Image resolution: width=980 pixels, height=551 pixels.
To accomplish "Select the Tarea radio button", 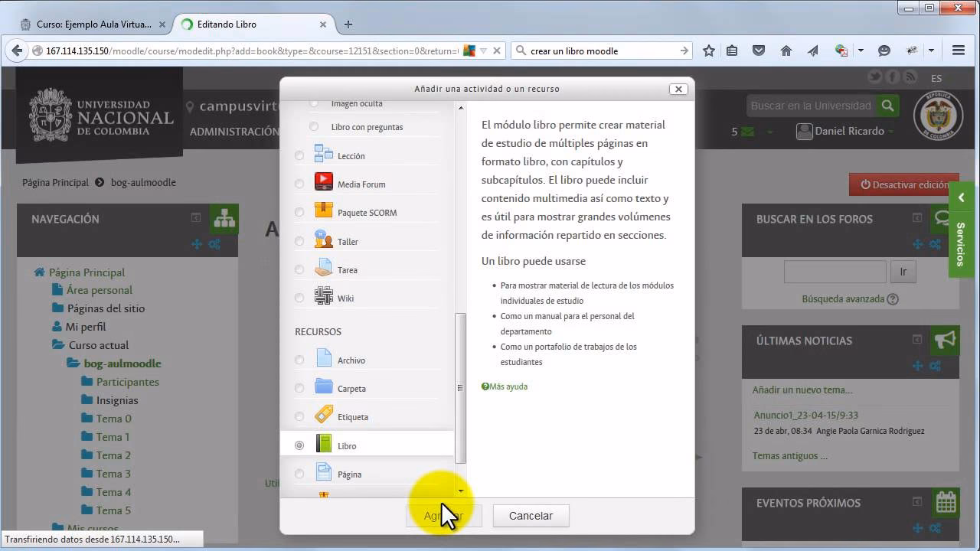I will [299, 269].
